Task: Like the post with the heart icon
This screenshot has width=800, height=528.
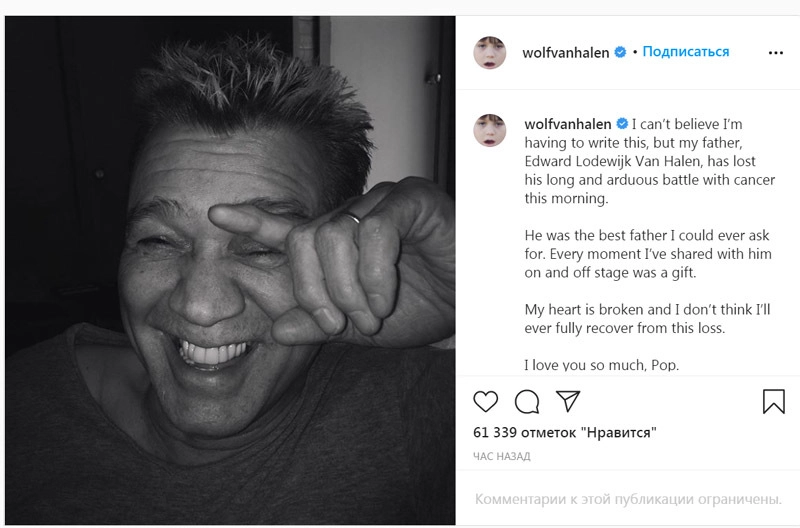Action: pyautogui.click(x=485, y=402)
